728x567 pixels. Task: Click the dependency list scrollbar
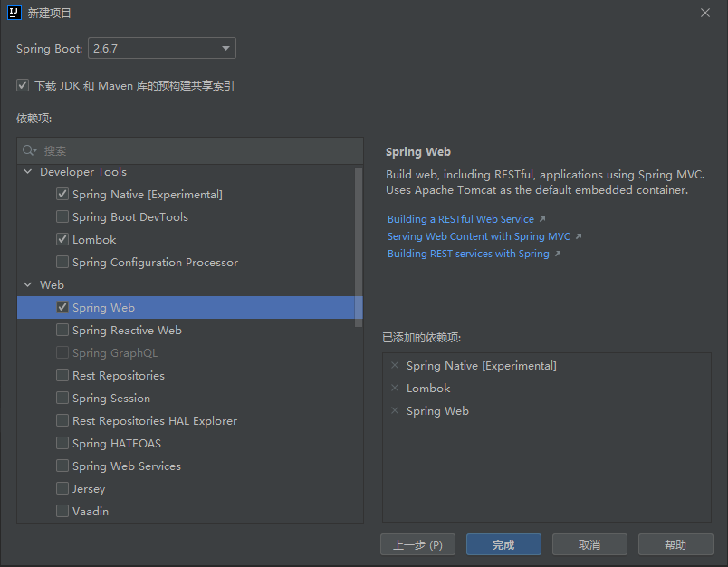359,247
